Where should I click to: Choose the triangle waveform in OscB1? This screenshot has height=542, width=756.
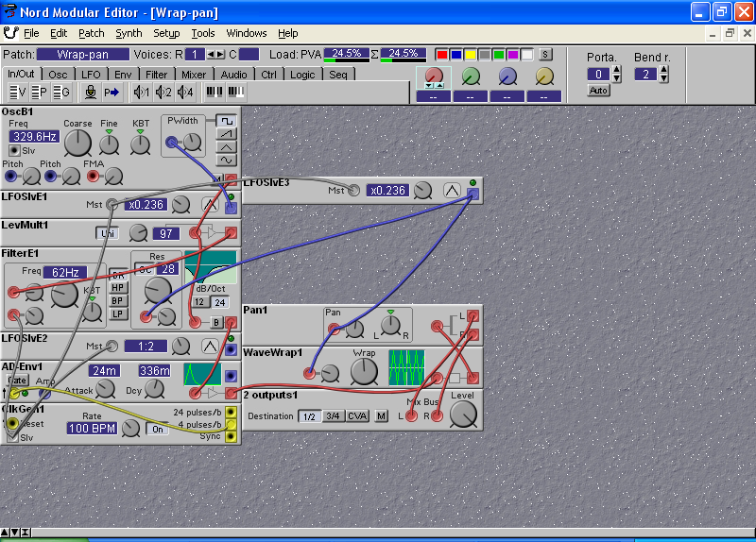coord(226,147)
